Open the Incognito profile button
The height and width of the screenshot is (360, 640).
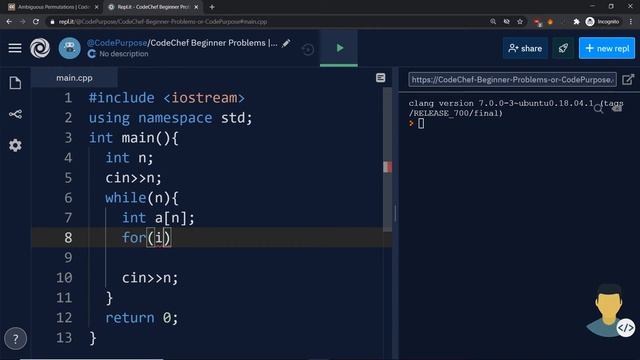pos(602,22)
